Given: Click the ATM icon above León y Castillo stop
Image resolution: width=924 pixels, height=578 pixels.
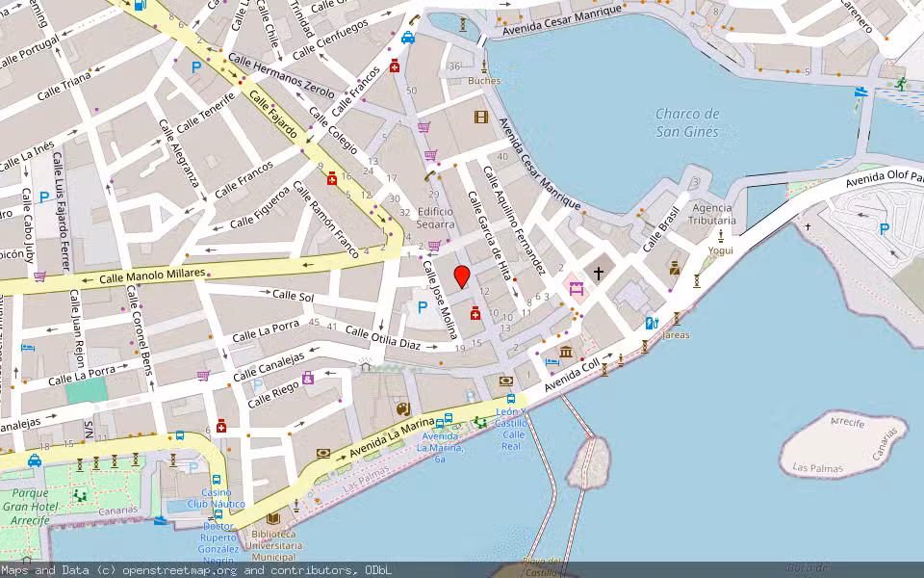Looking at the screenshot, I should pyautogui.click(x=505, y=381).
